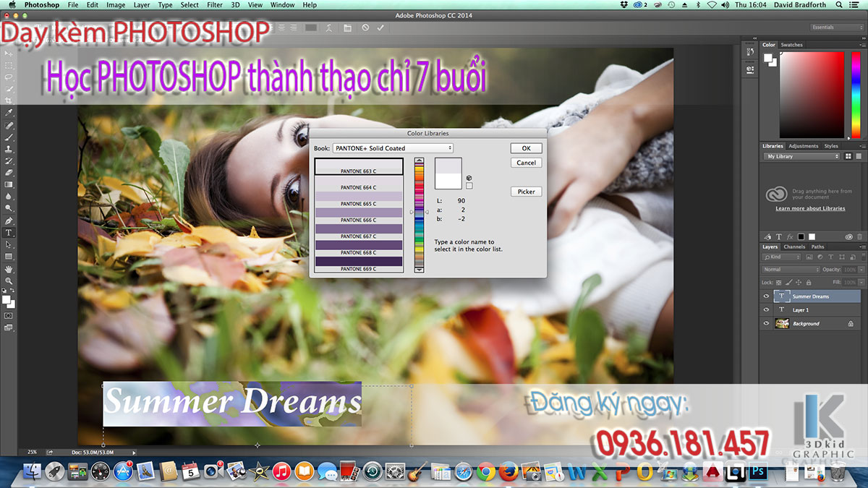Screen dimensions: 868x488
Task: Open iTunes from the Dock
Action: [x=281, y=472]
